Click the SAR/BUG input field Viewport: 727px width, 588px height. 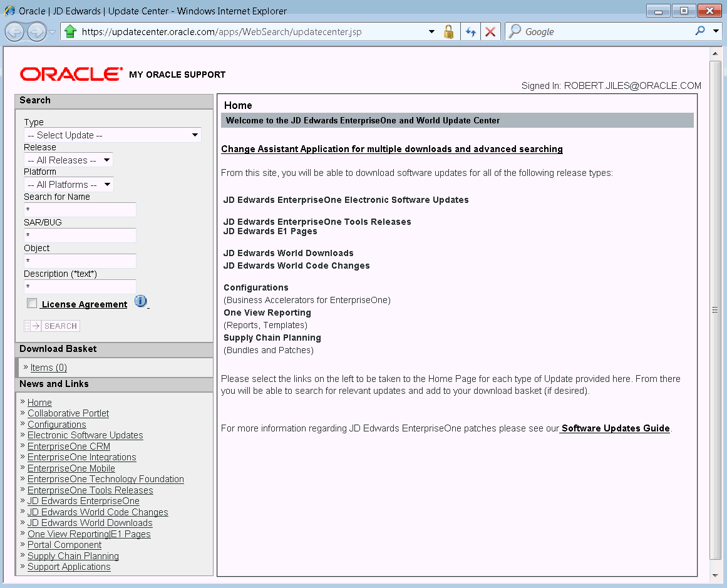[x=80, y=235]
